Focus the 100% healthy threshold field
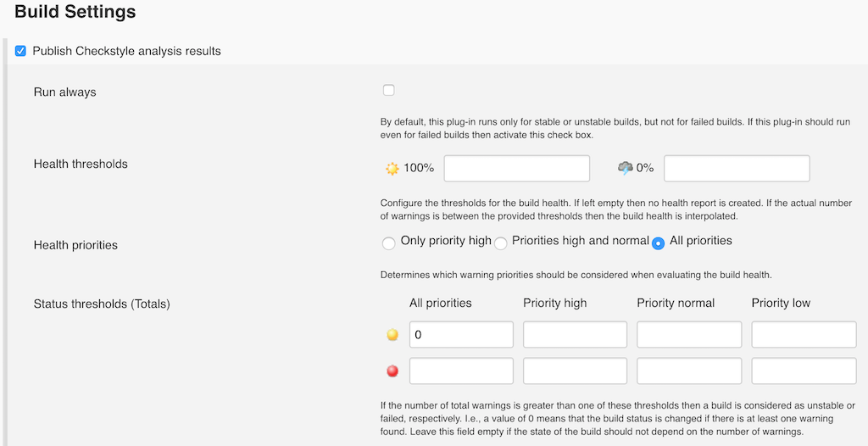868x446 pixels. click(x=516, y=168)
